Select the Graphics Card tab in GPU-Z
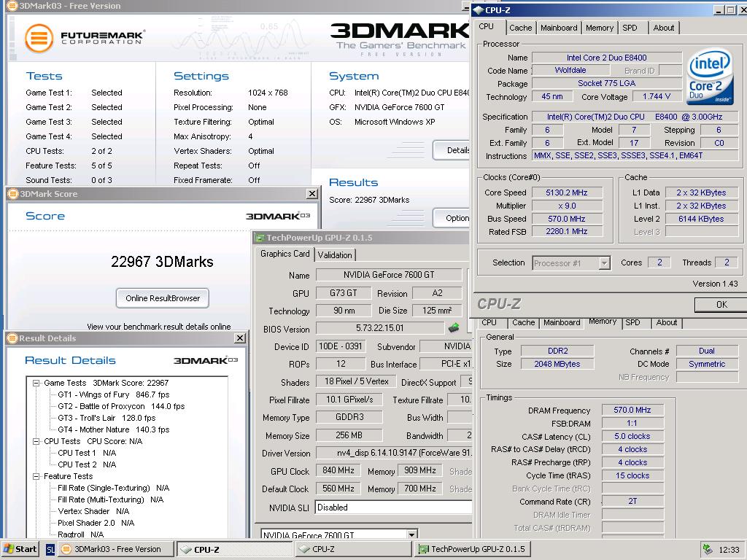Image resolution: width=747 pixels, height=560 pixels. pyautogui.click(x=285, y=254)
